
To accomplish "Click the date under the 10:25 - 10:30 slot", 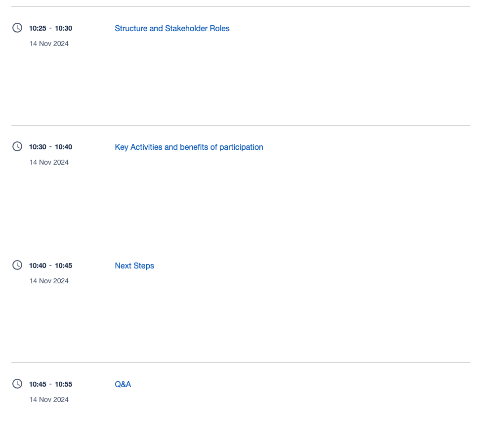I will tap(49, 44).
